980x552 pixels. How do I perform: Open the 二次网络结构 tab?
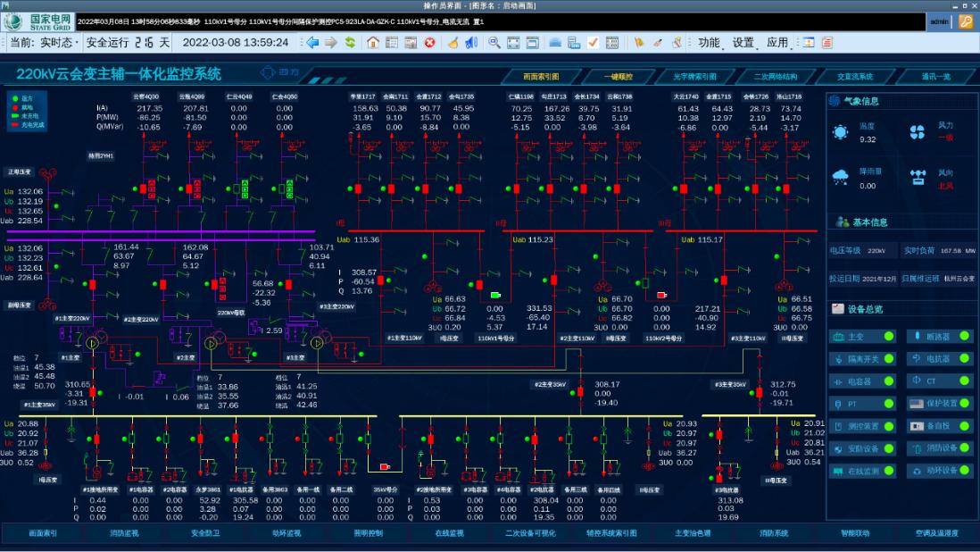(x=775, y=77)
